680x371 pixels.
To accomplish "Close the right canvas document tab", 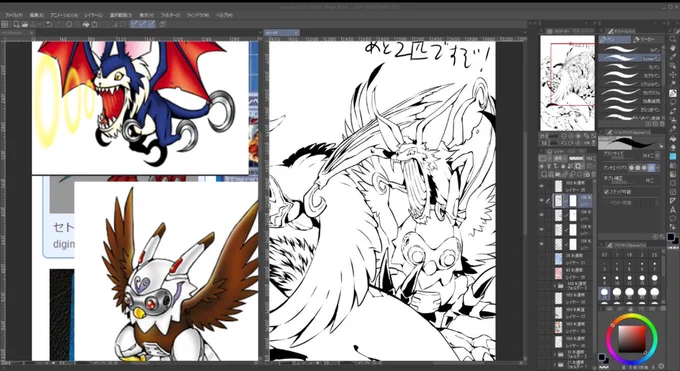I will coord(296,33).
